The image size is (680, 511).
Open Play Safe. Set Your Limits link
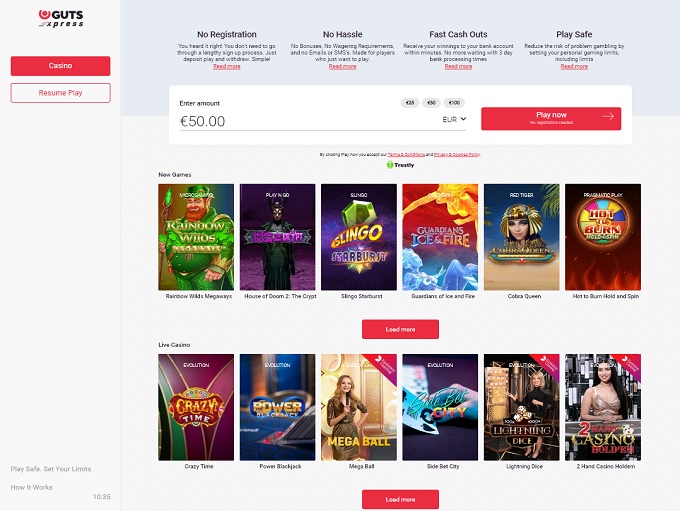[x=51, y=469]
